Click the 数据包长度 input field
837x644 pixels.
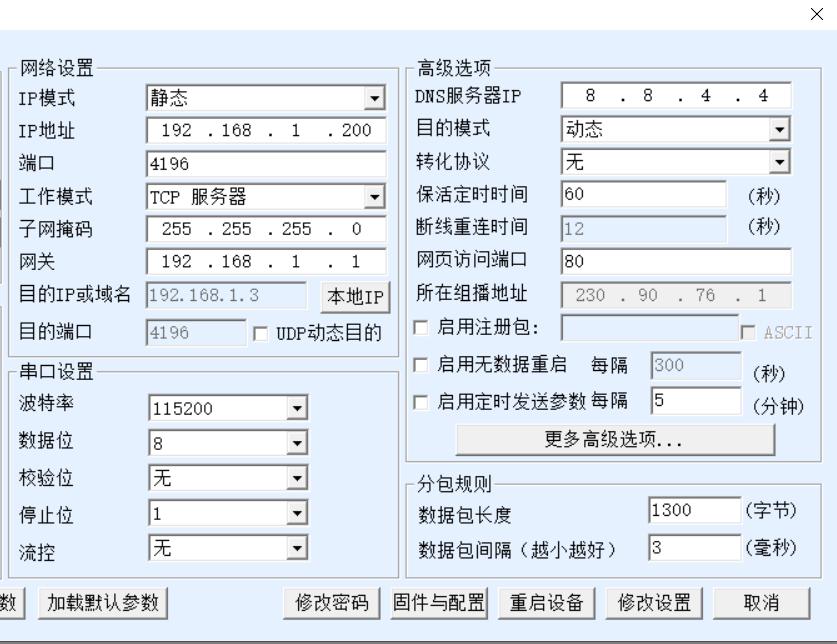tap(693, 511)
